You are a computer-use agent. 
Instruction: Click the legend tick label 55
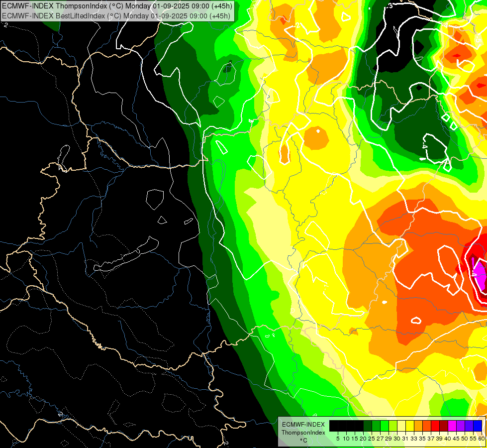474,439
